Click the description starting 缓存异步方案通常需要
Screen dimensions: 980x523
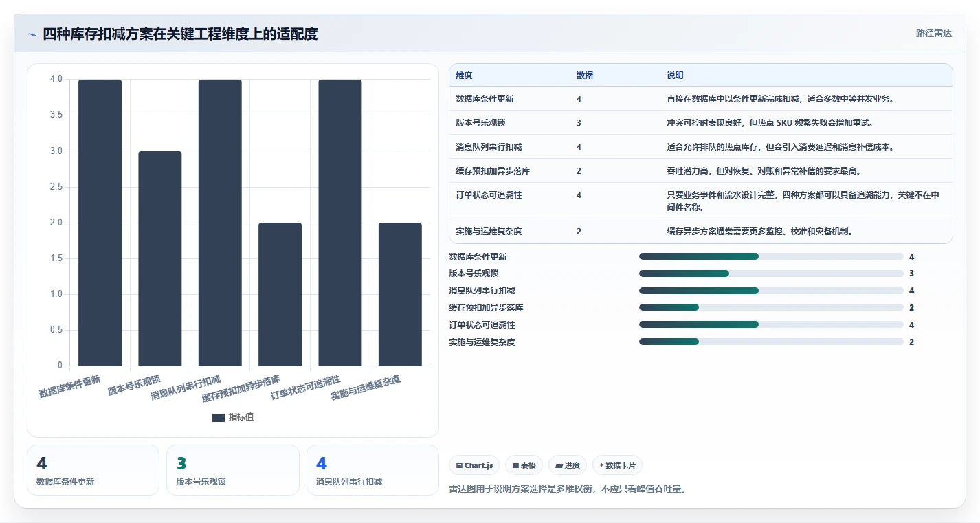[760, 232]
